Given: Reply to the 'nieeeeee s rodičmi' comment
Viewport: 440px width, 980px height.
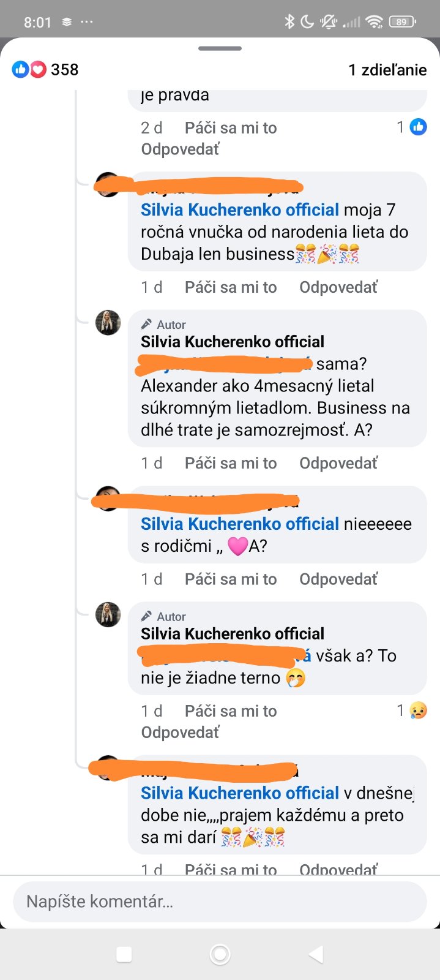Looking at the screenshot, I should [338, 579].
